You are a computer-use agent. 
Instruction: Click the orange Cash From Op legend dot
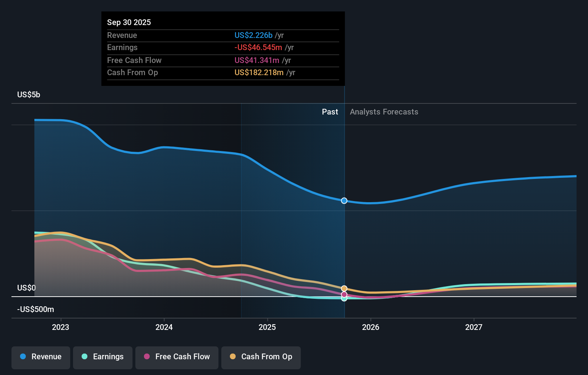233,357
